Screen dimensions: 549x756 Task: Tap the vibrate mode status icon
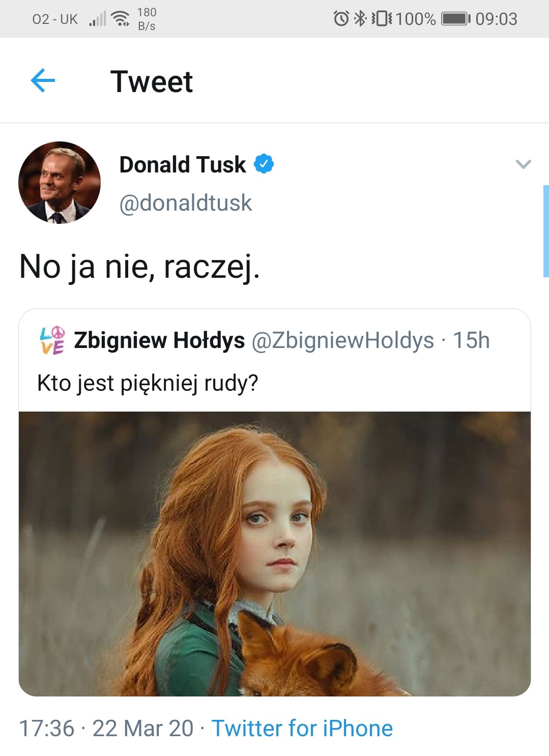point(382,19)
